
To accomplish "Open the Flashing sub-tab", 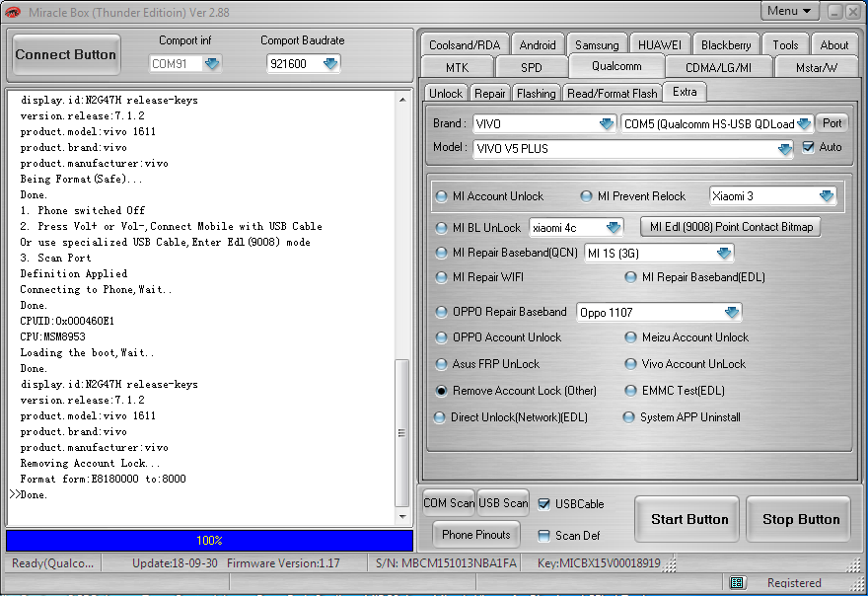I will point(536,93).
